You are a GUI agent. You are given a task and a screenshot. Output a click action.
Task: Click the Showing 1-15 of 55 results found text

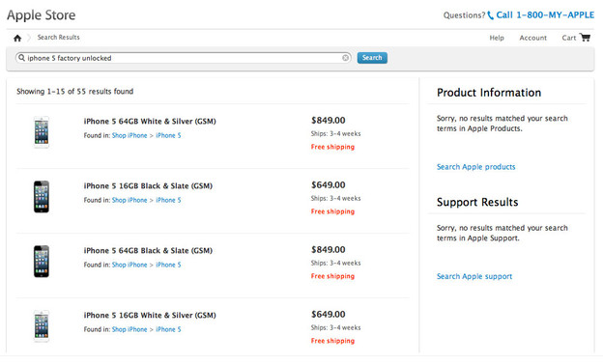[x=75, y=92]
